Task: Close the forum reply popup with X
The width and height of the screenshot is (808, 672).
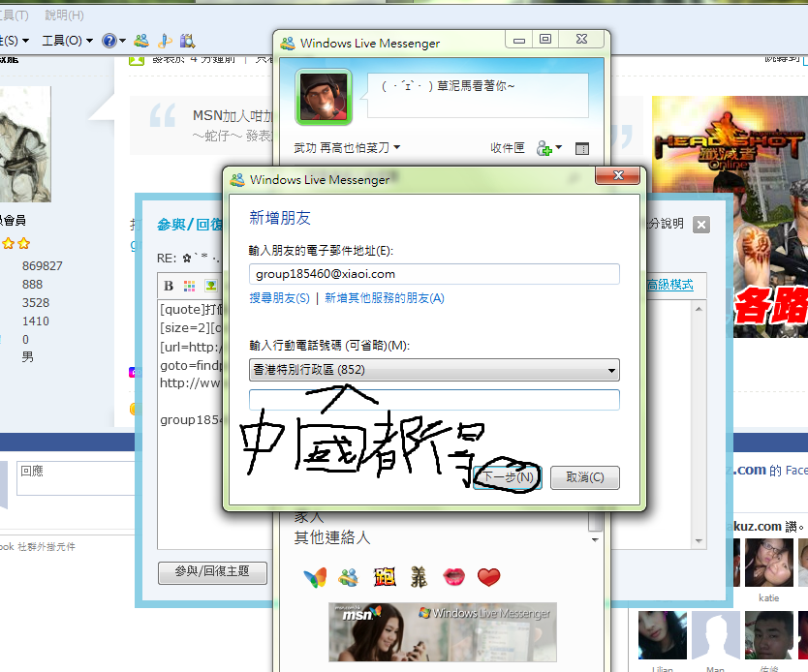Action: click(700, 225)
